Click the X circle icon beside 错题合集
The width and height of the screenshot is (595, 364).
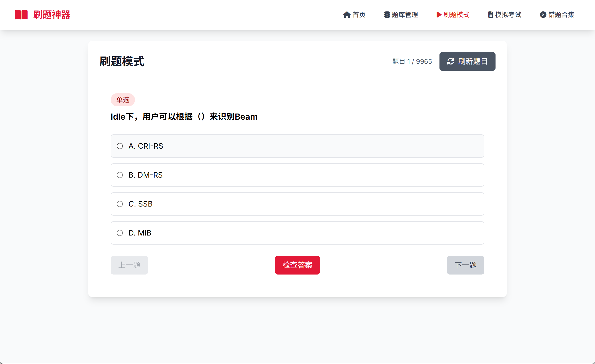(x=543, y=15)
